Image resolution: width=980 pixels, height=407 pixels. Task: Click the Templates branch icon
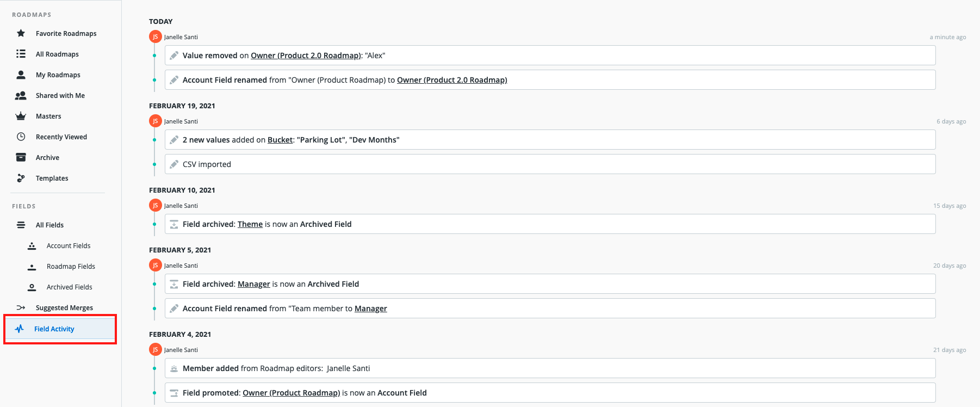click(21, 178)
